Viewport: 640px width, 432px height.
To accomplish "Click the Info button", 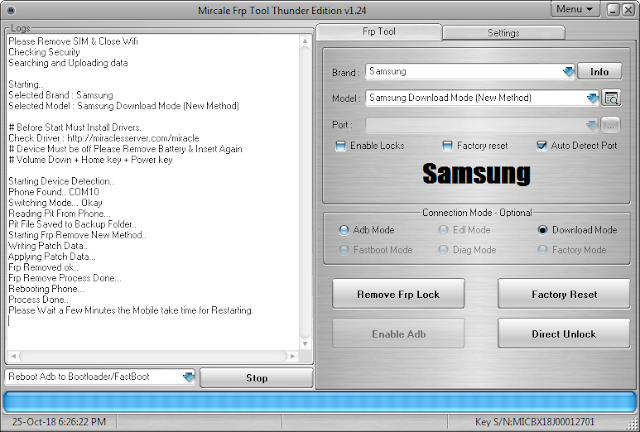I will 599,71.
